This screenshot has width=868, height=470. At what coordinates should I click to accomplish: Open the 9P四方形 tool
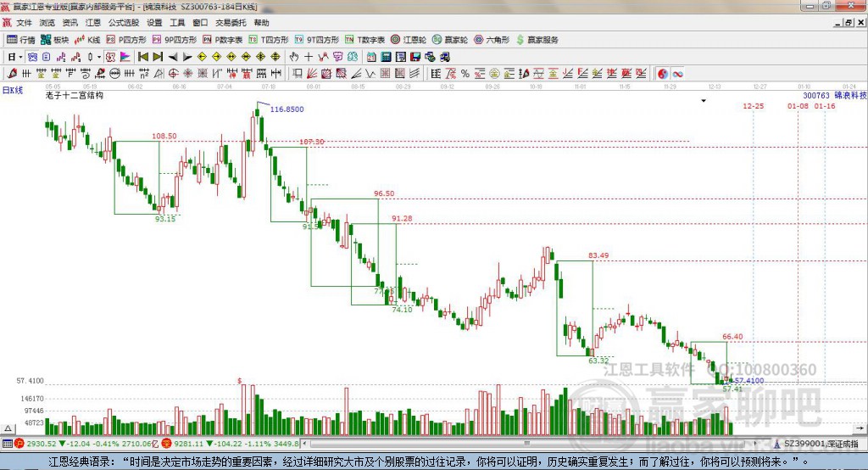(x=175, y=40)
